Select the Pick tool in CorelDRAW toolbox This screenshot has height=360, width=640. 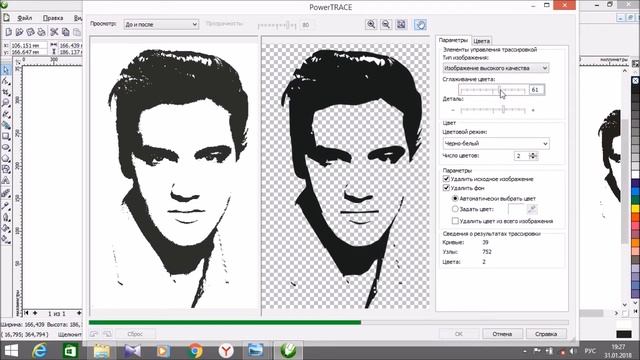[x=6, y=70]
